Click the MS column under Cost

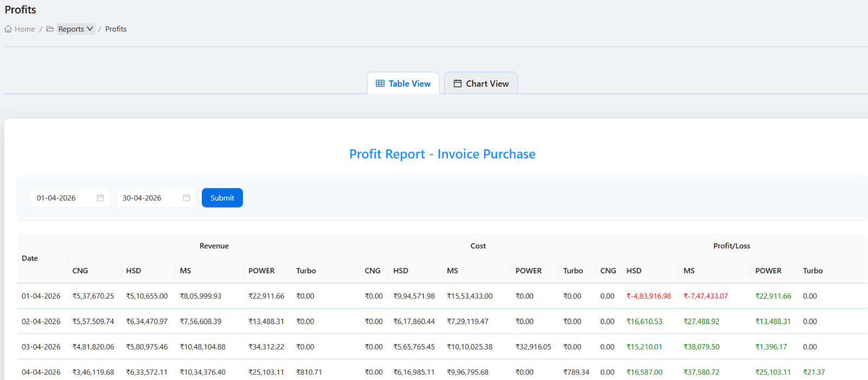(452, 270)
